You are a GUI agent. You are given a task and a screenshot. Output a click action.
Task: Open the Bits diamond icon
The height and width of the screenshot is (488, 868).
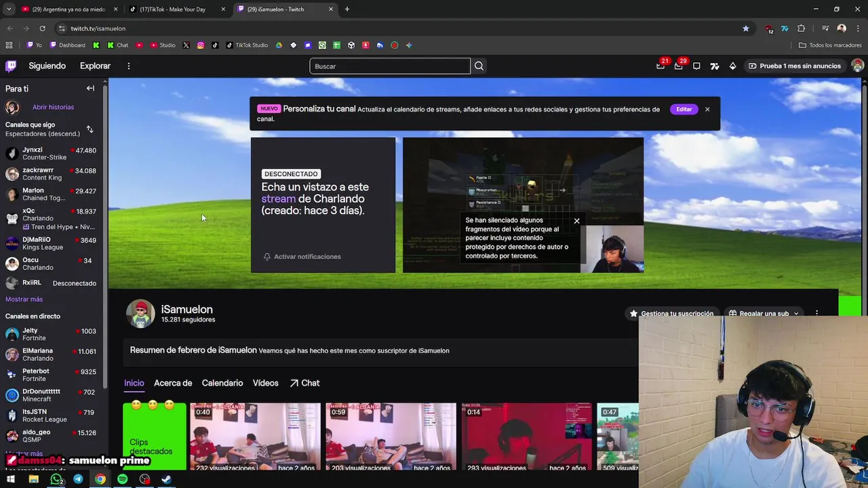click(732, 66)
